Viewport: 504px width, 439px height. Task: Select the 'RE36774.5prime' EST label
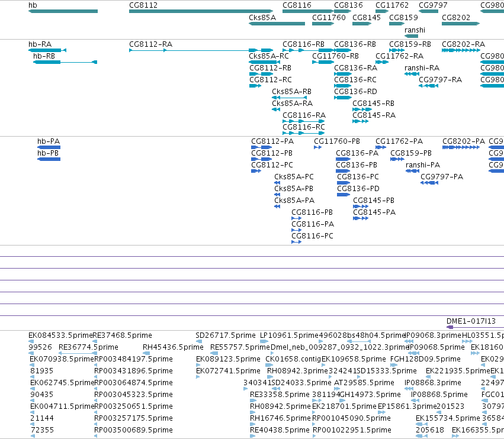[88, 347]
